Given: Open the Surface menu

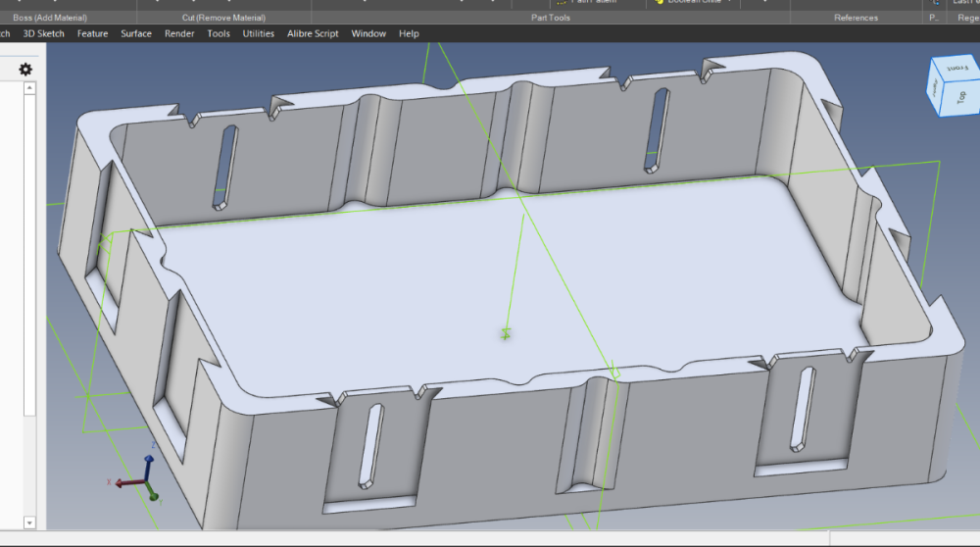Looking at the screenshot, I should tap(136, 33).
